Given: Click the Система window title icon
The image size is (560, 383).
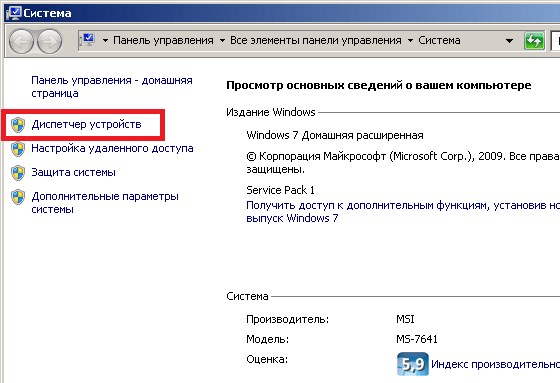Looking at the screenshot, I should [13, 13].
